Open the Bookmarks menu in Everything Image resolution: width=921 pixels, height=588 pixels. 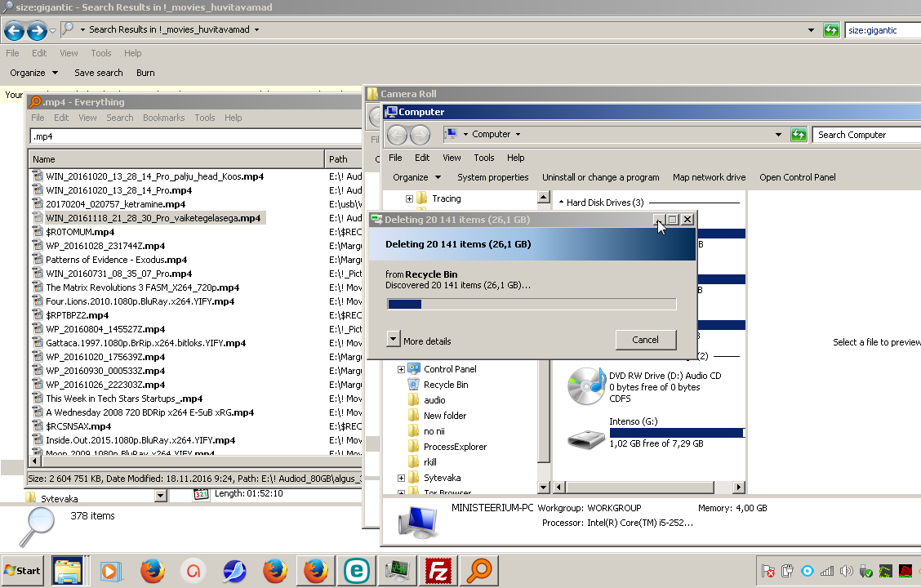163,118
